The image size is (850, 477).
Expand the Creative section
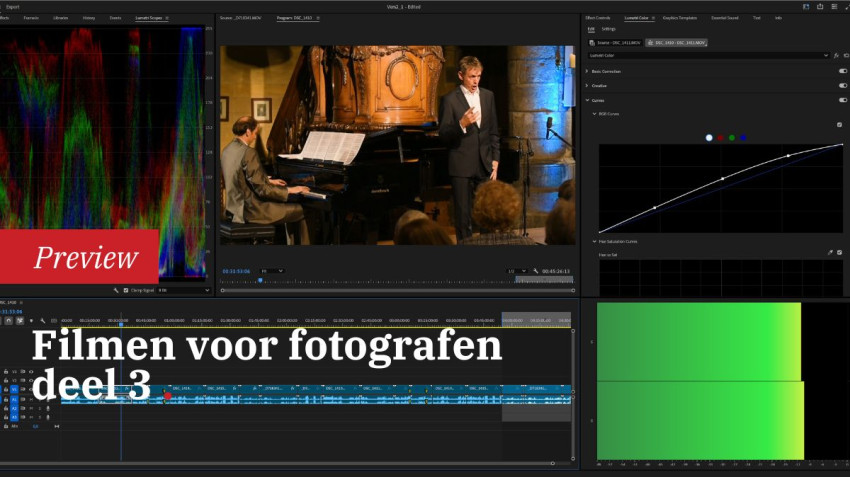587,86
